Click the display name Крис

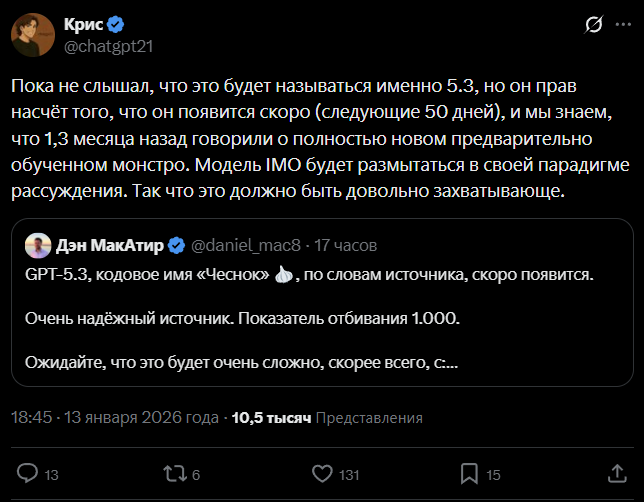[82, 24]
